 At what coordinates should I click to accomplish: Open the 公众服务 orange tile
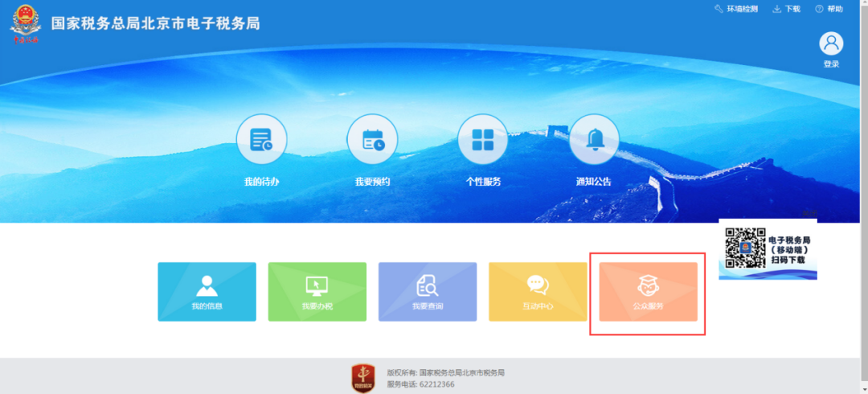tap(649, 292)
